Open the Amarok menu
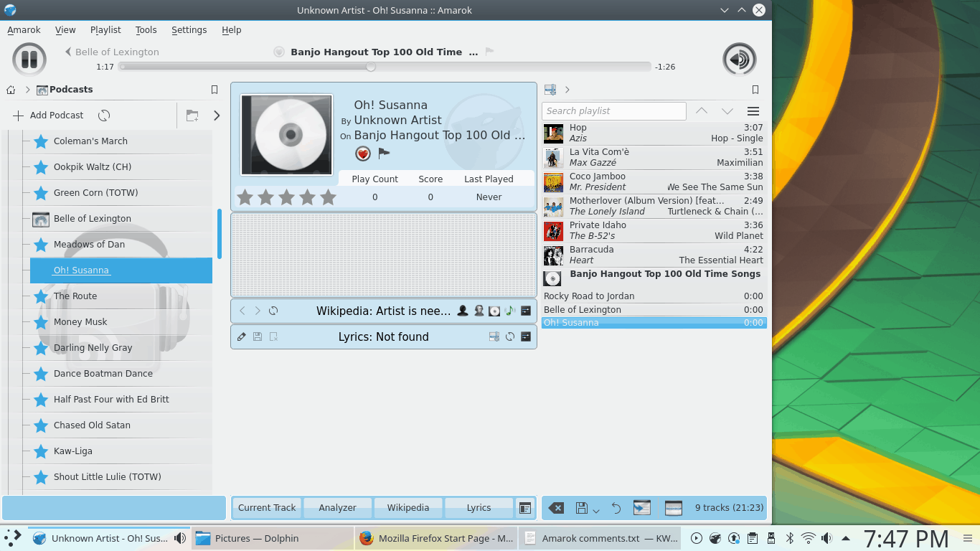 (24, 30)
